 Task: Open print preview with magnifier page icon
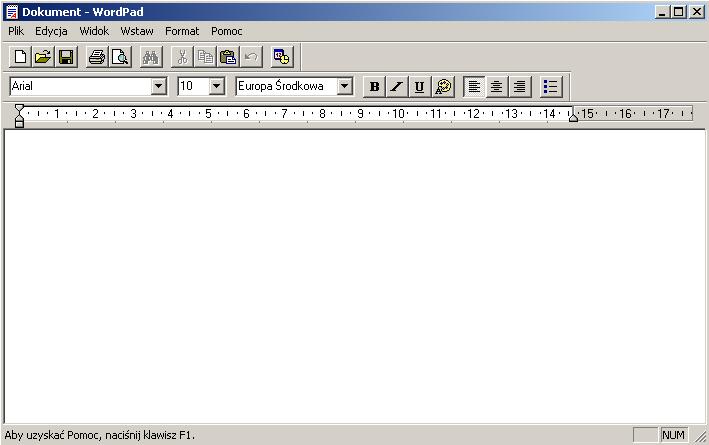pyautogui.click(x=120, y=57)
